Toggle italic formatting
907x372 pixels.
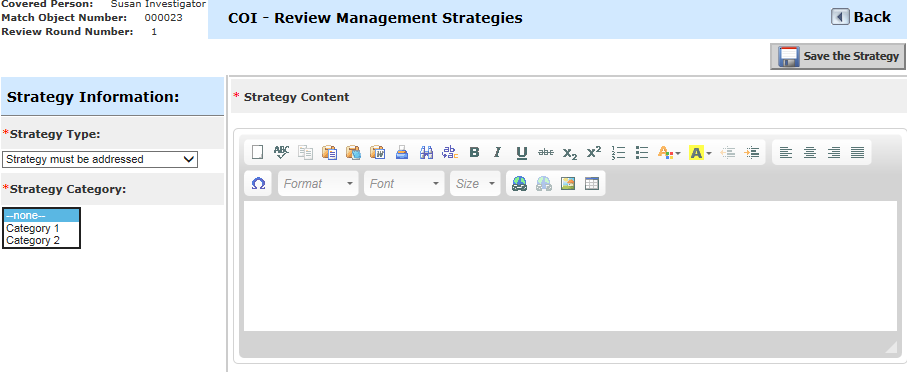pos(497,152)
